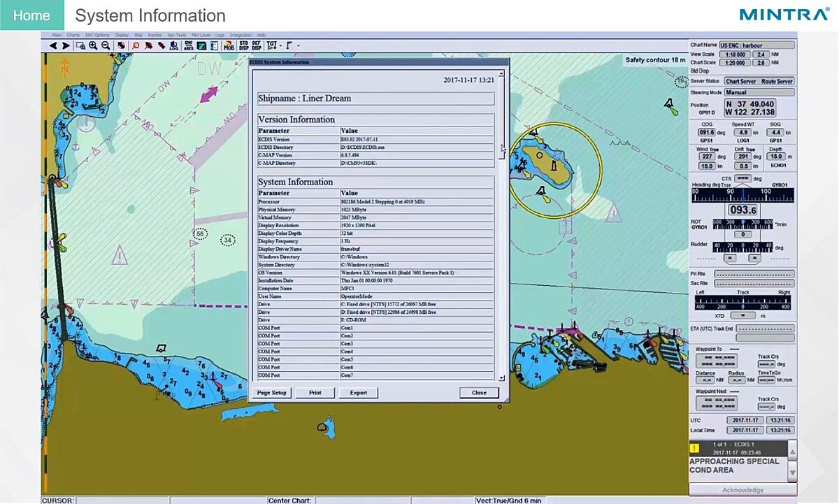Switch to STD DISP standard display
This screenshot has width=839, height=504.
[243, 46]
